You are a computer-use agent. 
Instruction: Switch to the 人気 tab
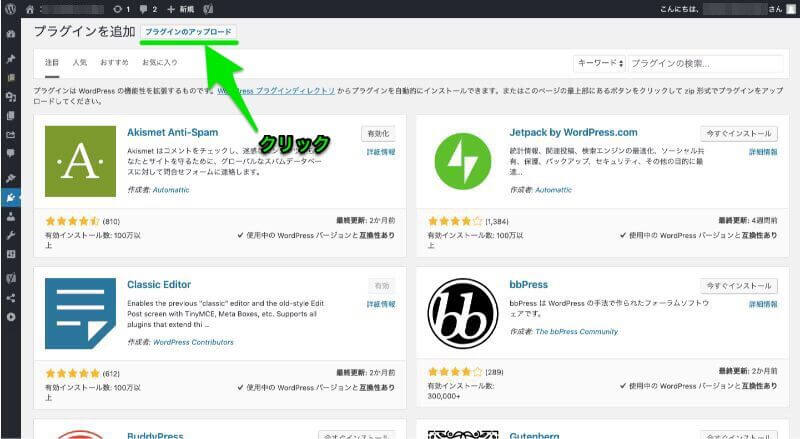(x=80, y=62)
